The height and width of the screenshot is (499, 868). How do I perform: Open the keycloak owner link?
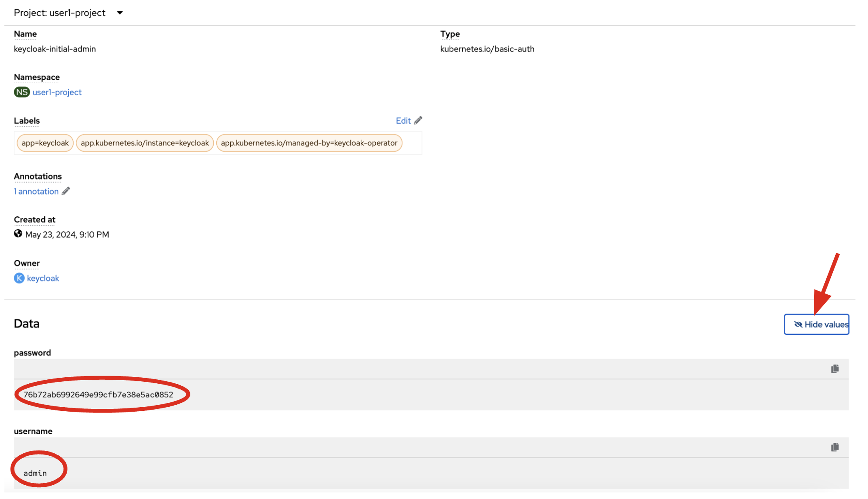43,278
